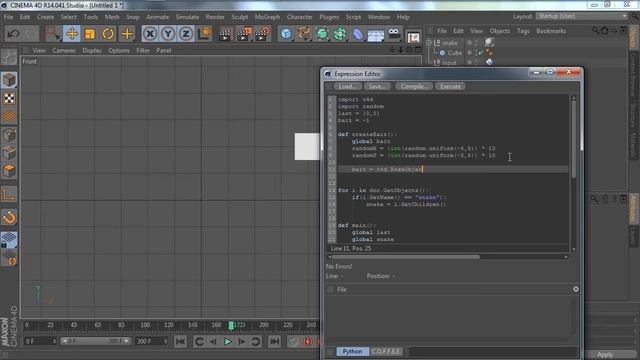Click the vertical scrollbar of code editor
The height and width of the screenshot is (360, 640).
[574, 139]
